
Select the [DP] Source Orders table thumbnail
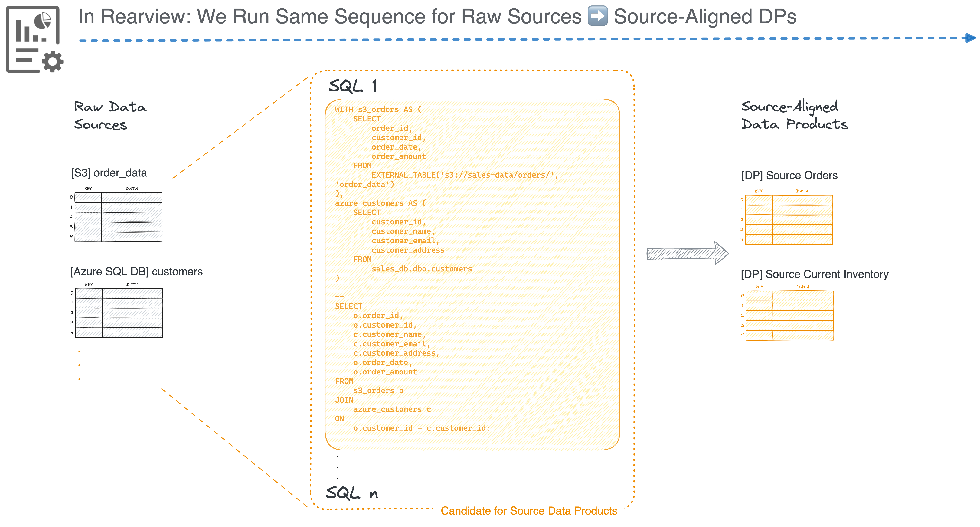[x=787, y=217]
